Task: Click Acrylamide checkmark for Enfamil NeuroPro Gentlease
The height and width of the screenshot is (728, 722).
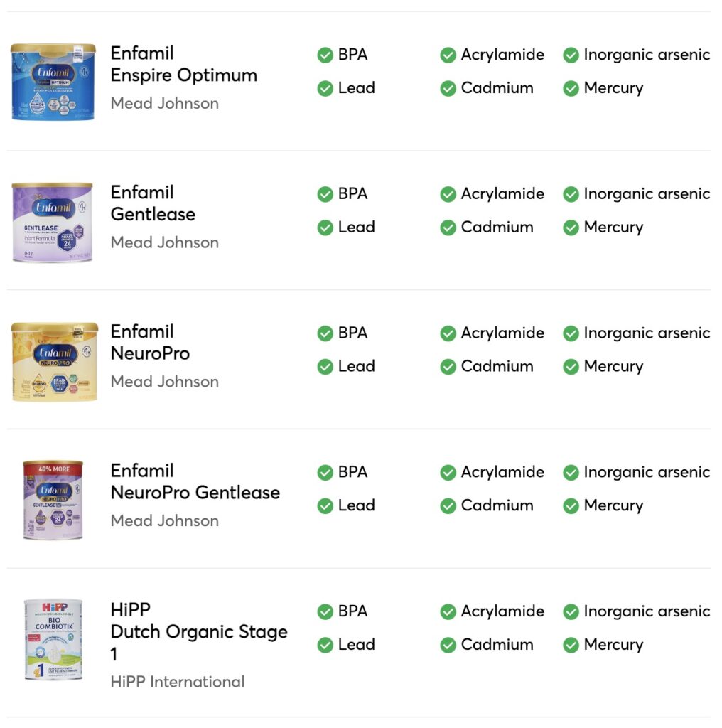Action: 448,473
